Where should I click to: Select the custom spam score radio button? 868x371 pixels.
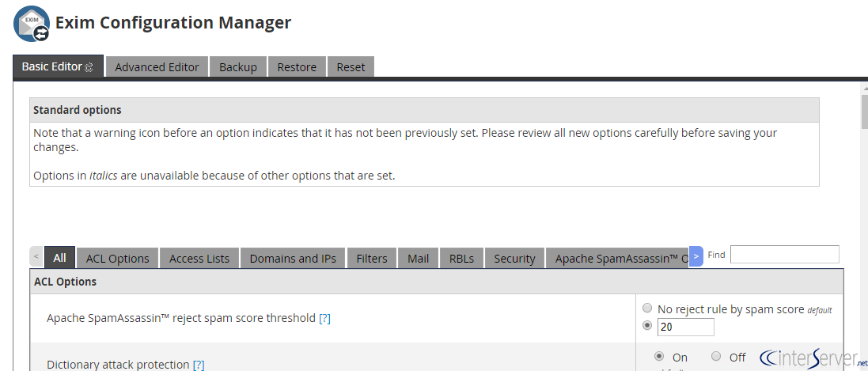tap(647, 326)
